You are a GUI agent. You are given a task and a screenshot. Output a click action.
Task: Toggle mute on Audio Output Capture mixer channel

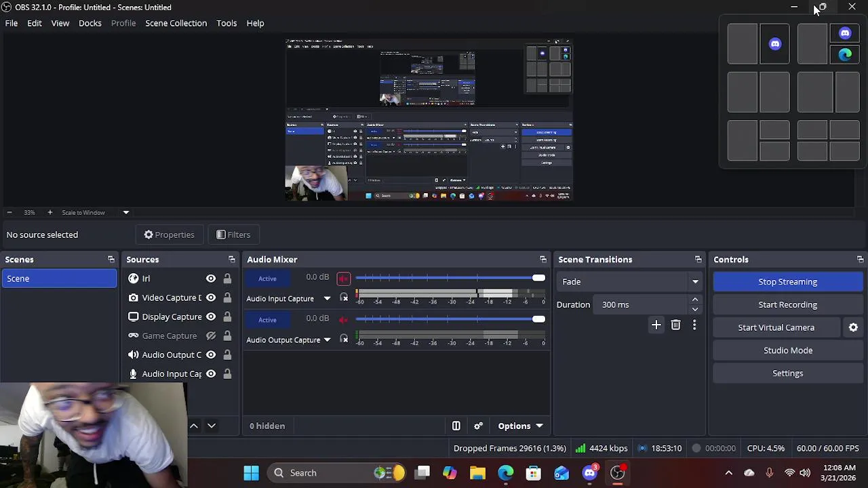(x=344, y=319)
